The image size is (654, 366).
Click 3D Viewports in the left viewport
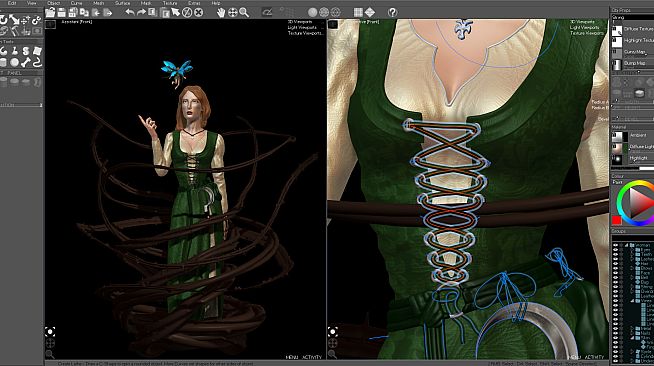point(300,22)
